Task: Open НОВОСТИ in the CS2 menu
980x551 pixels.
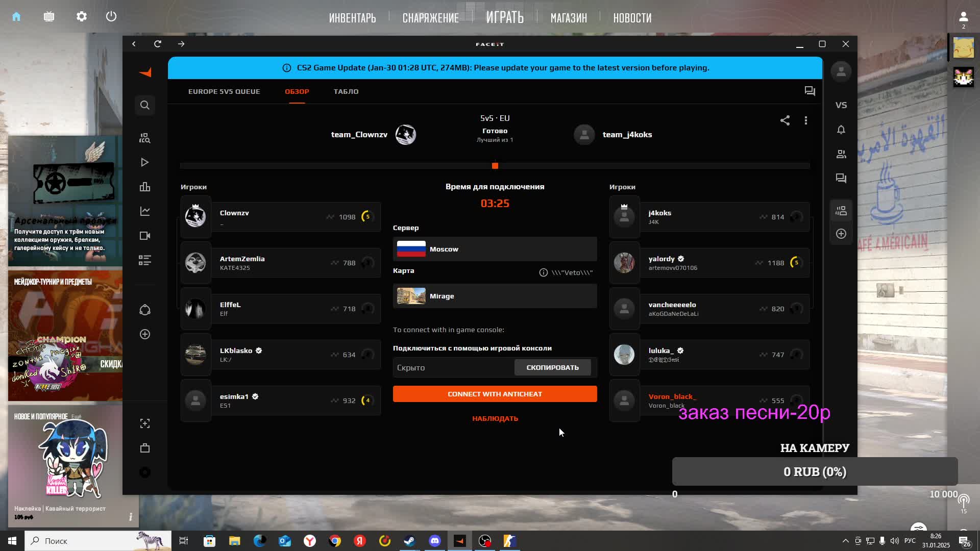Action: (632, 18)
